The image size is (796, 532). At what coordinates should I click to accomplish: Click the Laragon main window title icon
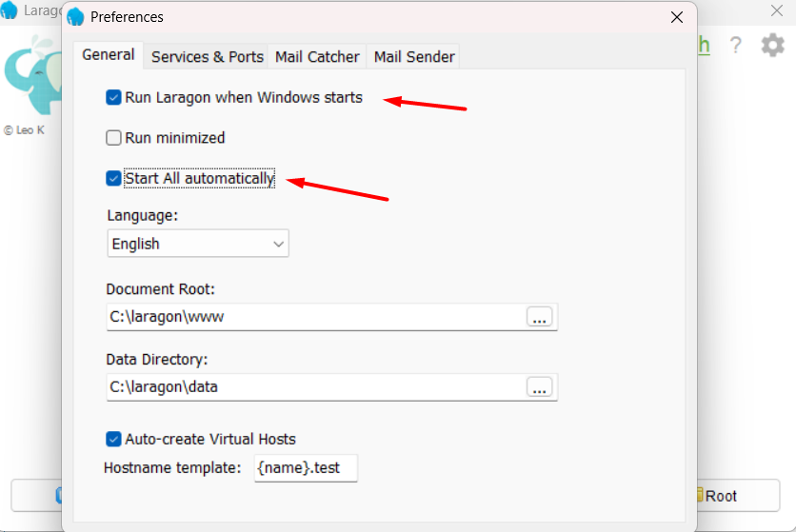click(x=10, y=11)
